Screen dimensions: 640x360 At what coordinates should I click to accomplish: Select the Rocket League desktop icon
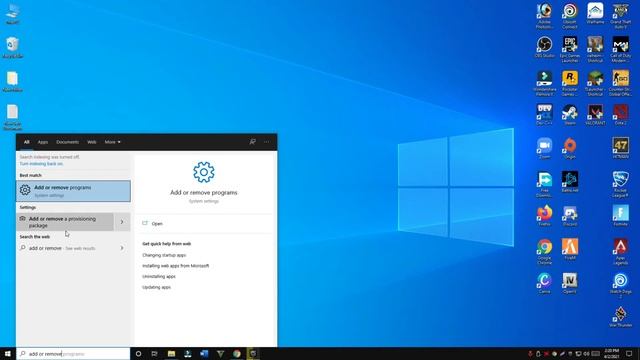click(620, 184)
